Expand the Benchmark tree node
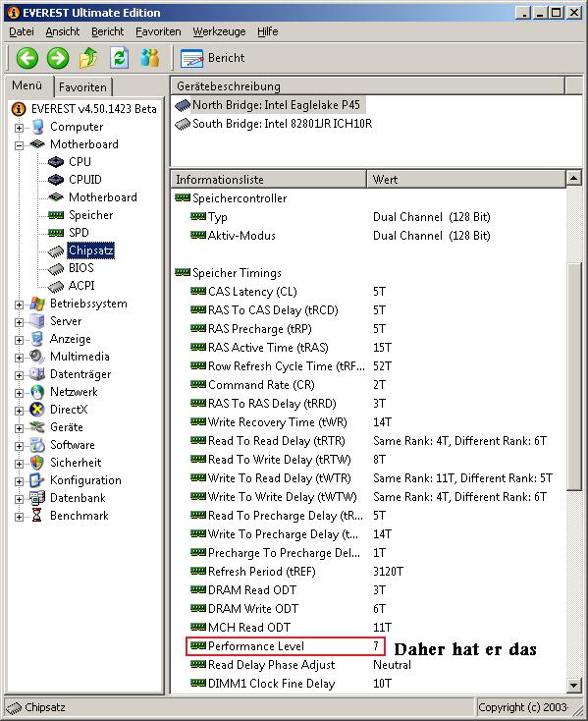Screen dimensions: 588x721 (x=19, y=517)
